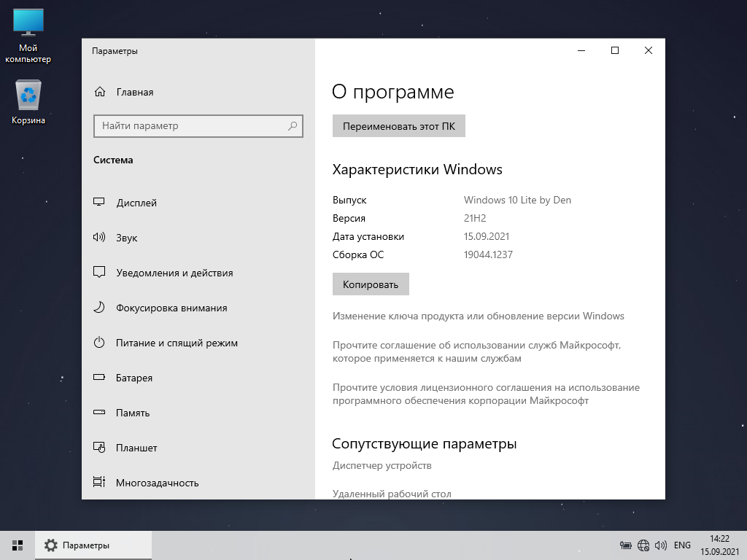Open the Многозадачность settings page

click(x=158, y=483)
